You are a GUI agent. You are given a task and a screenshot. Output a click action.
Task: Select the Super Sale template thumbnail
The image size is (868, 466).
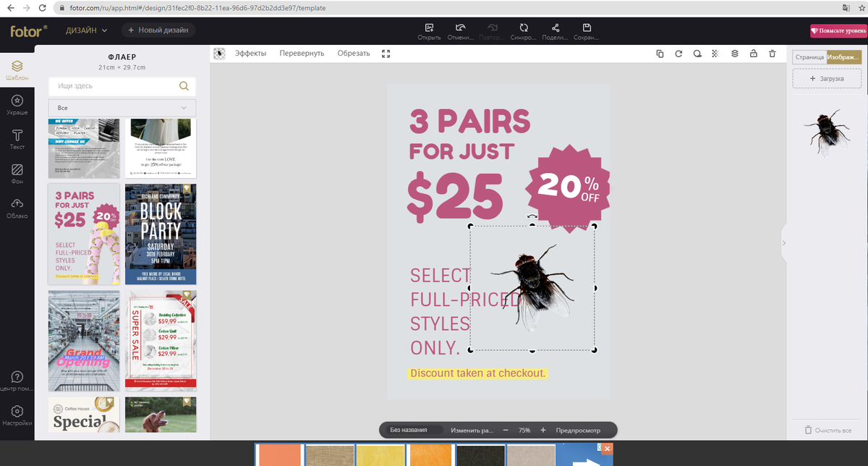[161, 341]
